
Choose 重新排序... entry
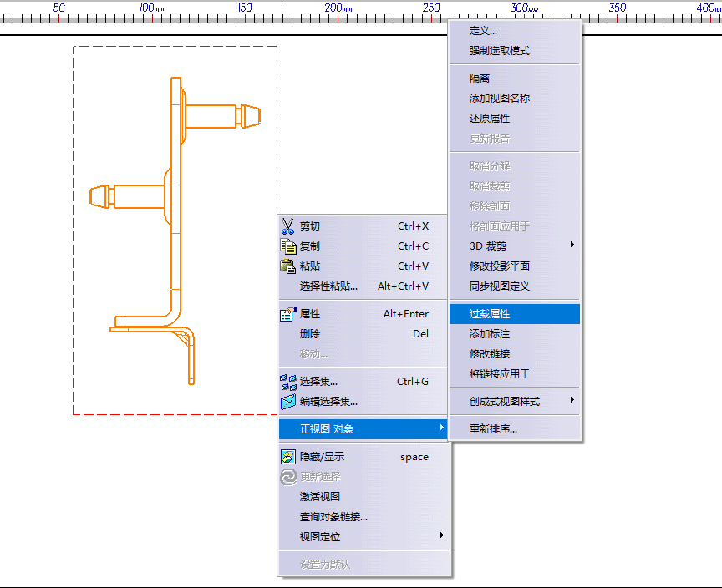click(x=493, y=429)
